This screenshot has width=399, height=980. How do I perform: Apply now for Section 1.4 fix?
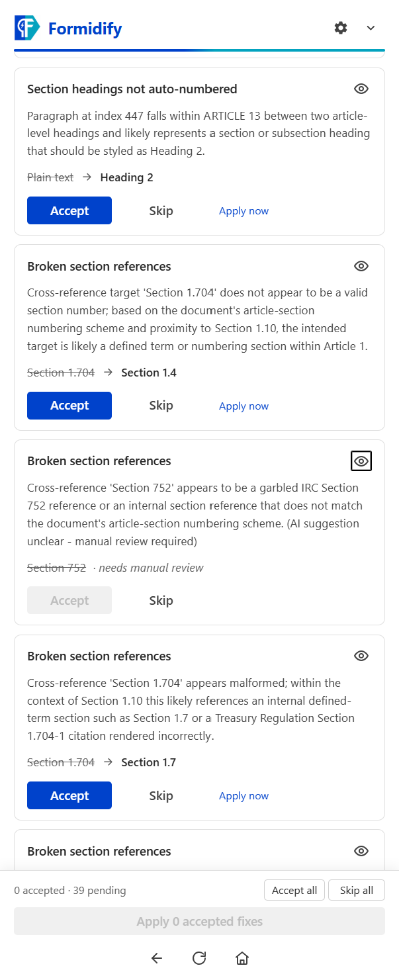pos(244,406)
